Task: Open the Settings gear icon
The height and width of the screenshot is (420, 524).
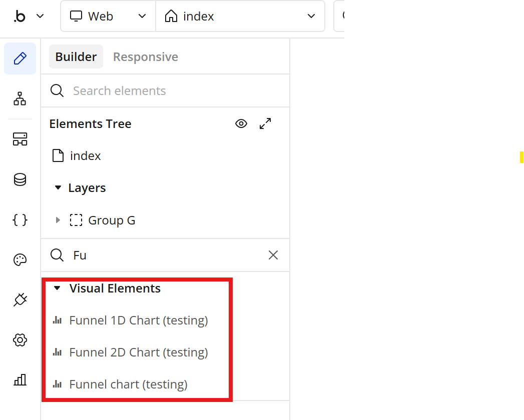Action: coord(20,340)
